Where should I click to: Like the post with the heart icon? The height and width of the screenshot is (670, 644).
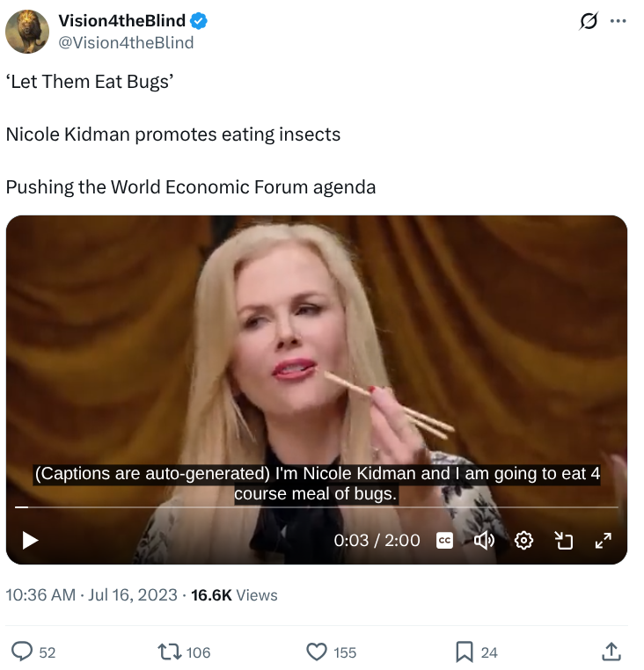point(317,652)
